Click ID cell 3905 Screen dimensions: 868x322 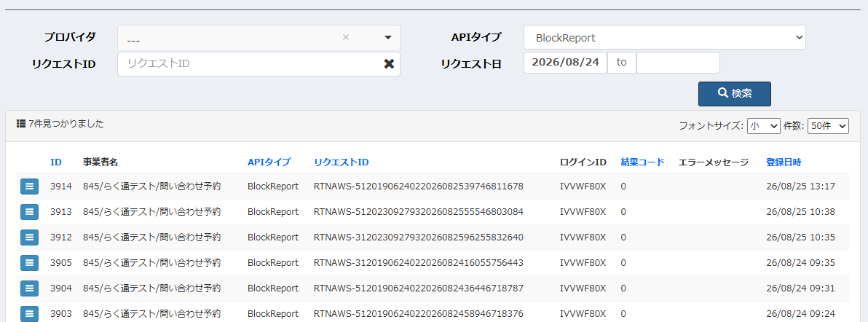tap(61, 263)
